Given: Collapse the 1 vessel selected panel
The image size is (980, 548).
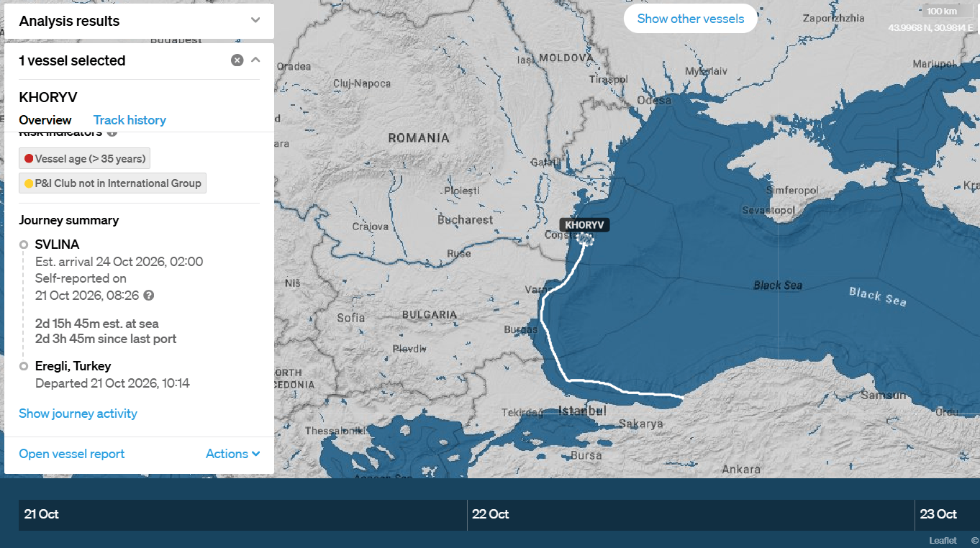Looking at the screenshot, I should coord(255,60).
